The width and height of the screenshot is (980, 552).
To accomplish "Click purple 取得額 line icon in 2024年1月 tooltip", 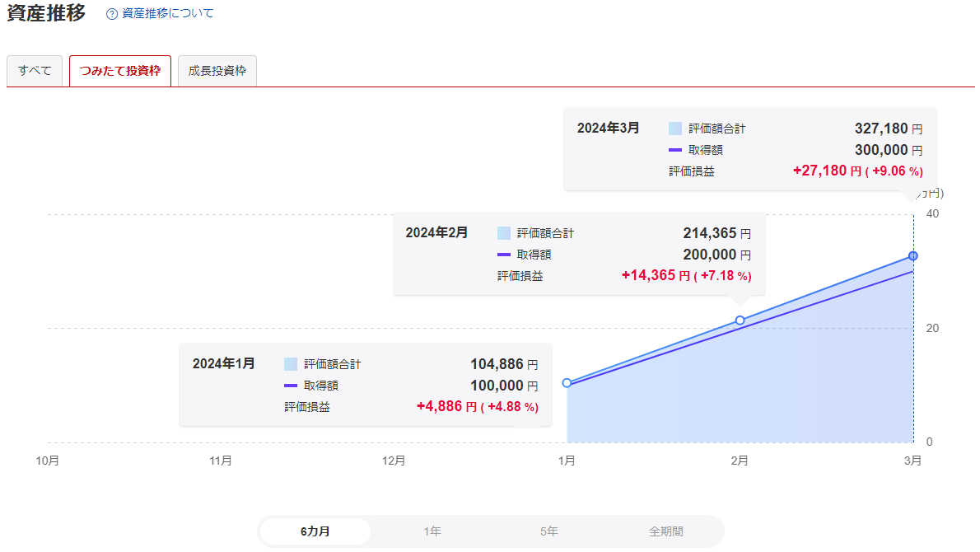I will [x=290, y=386].
